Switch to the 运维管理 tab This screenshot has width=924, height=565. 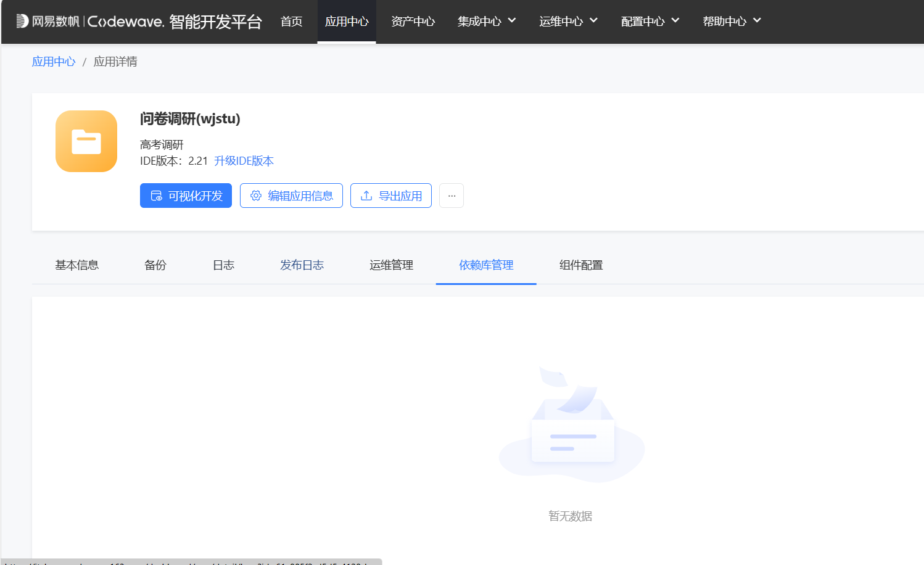(391, 265)
